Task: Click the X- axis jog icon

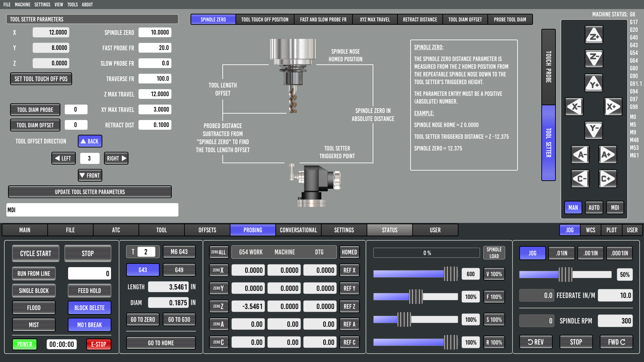Action: (575, 107)
